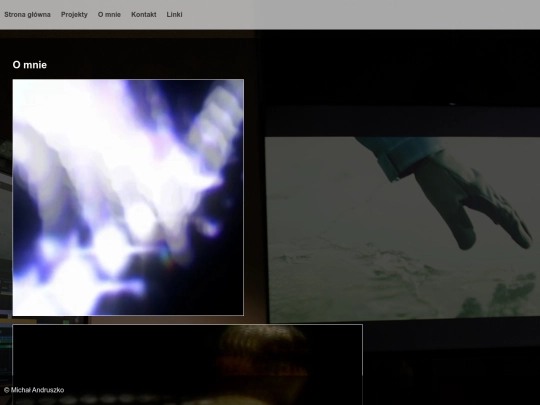This screenshot has height=405, width=540.
Task: Open the Strona główna menu item
Action: [27, 14]
